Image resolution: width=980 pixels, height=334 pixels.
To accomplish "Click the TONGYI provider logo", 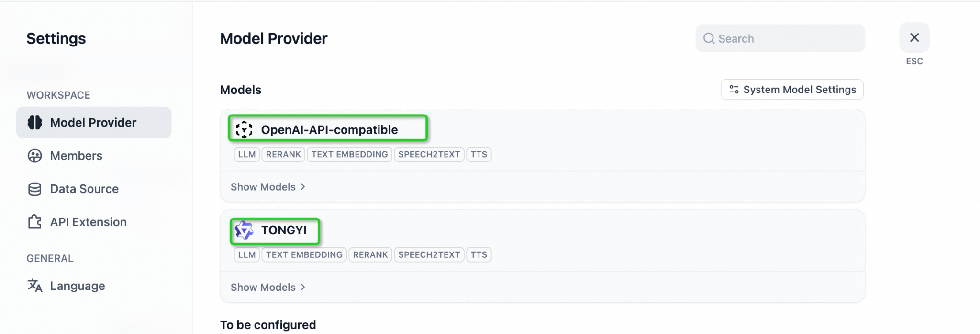I will pyautogui.click(x=244, y=230).
